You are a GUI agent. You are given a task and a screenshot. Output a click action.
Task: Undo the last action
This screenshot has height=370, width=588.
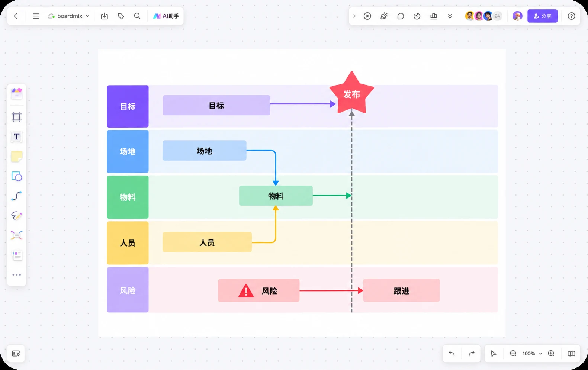click(x=452, y=354)
